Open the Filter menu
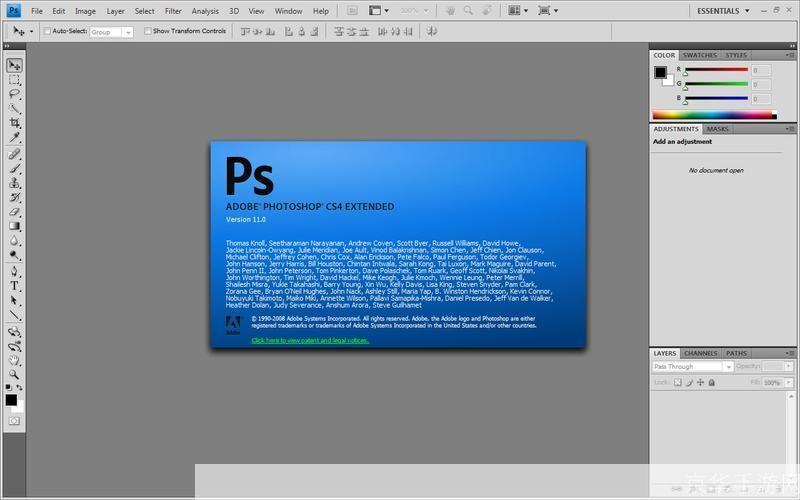 173,11
